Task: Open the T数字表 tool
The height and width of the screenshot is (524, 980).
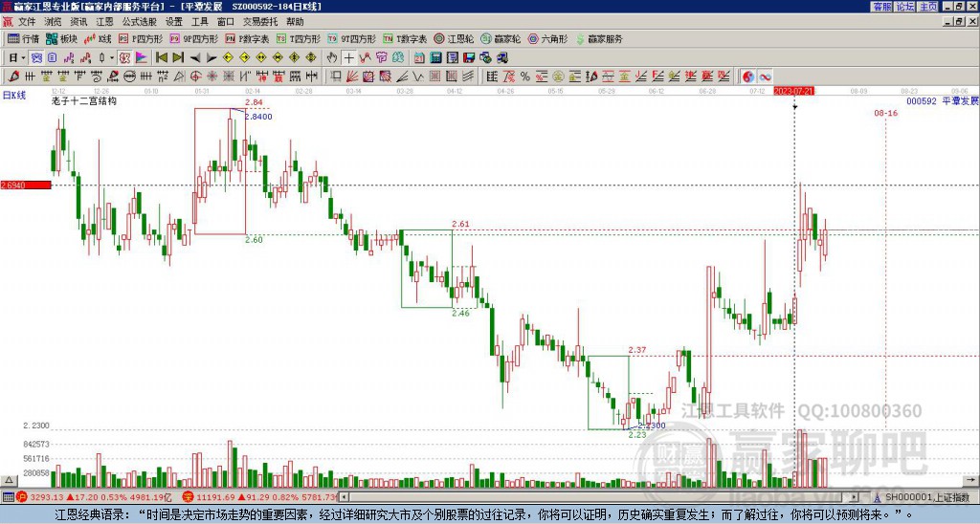Action: [x=405, y=38]
